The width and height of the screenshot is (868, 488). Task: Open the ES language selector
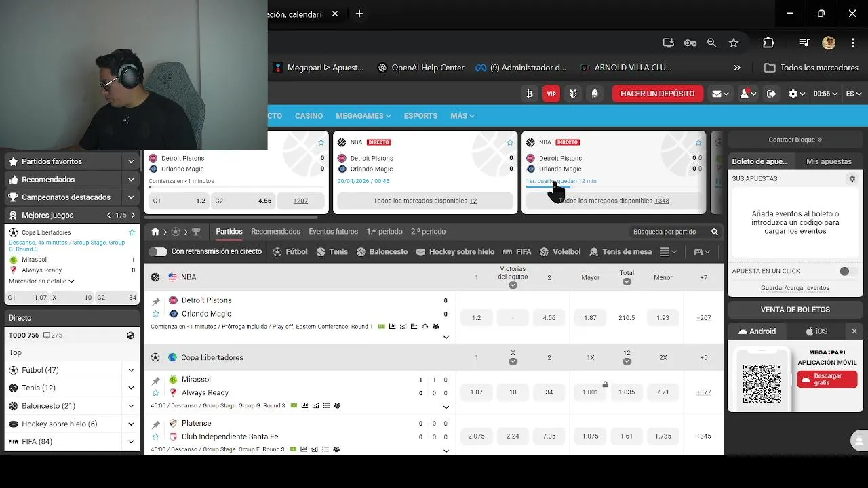pyautogui.click(x=853, y=94)
